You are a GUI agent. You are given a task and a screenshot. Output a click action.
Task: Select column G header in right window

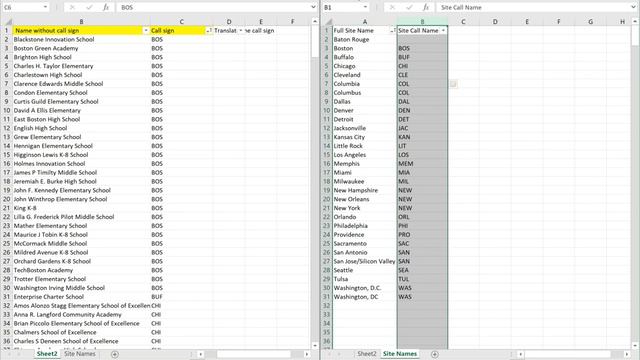591,22
